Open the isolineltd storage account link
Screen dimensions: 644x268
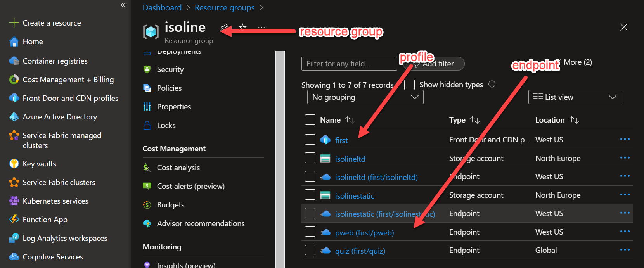click(x=350, y=159)
